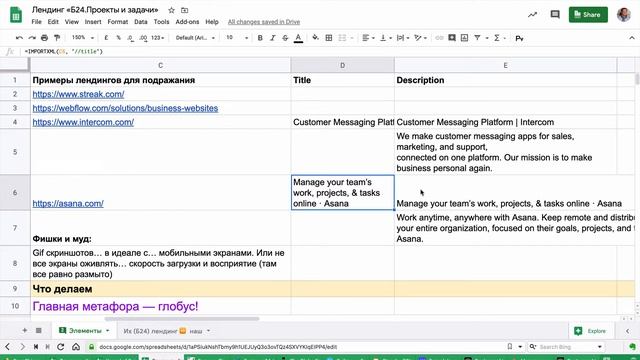
Task: Click the browser home icon
Action: pos(76,347)
